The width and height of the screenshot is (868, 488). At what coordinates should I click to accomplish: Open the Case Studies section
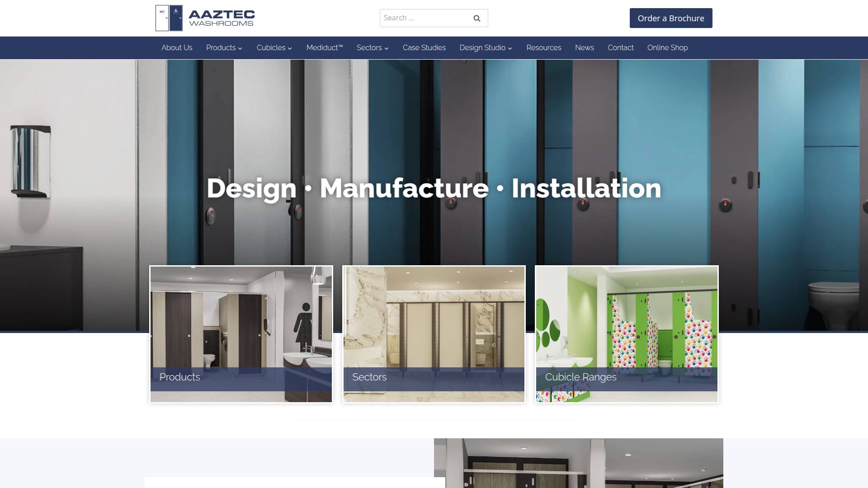(x=424, y=47)
